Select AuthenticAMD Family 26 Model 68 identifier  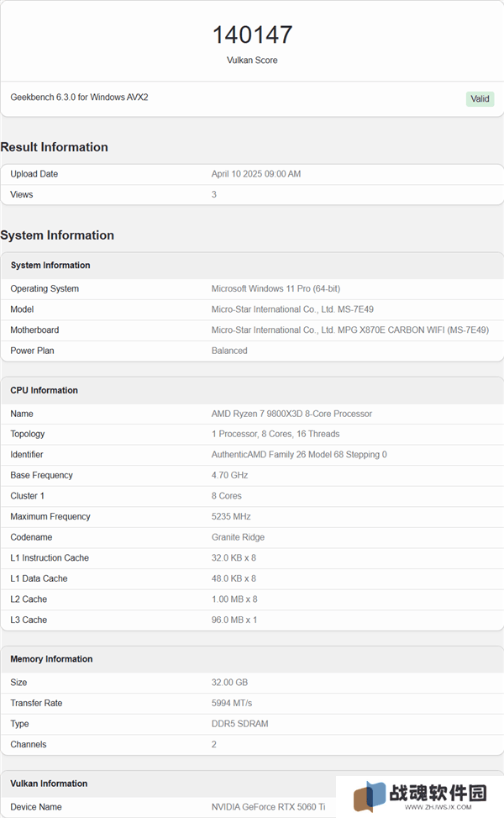pyautogui.click(x=299, y=454)
